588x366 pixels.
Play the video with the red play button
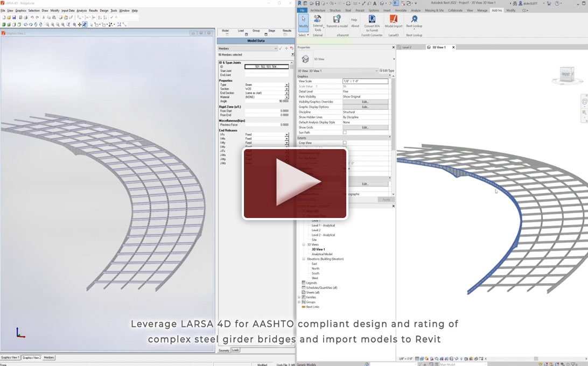[295, 183]
